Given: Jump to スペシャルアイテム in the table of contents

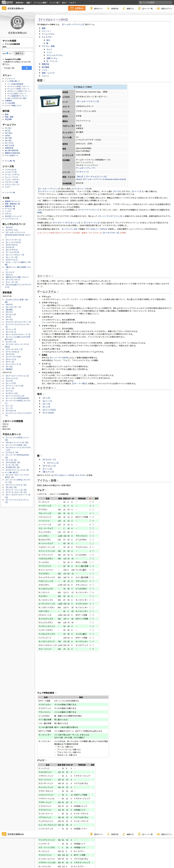Looking at the screenshot, I should pos(54,55).
